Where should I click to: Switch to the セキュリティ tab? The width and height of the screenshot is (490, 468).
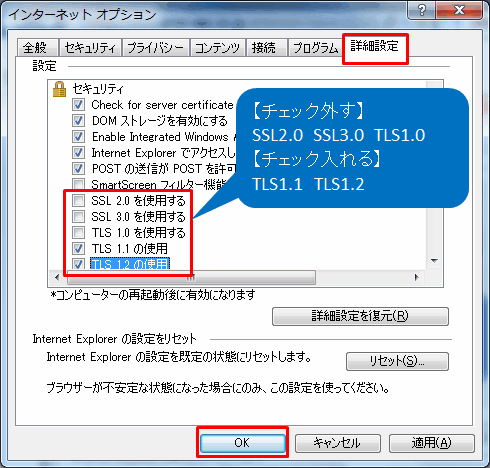coord(90,48)
